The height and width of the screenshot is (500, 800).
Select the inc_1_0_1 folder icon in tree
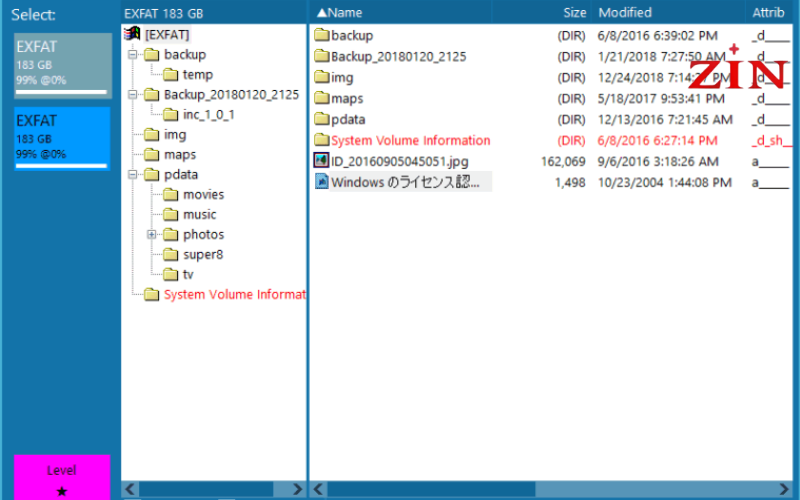pos(170,115)
